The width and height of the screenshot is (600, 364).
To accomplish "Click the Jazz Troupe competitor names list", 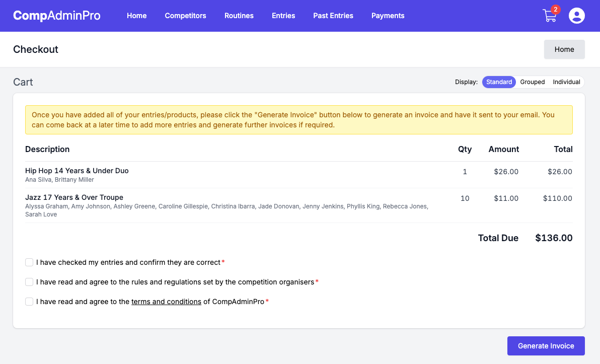I will [x=227, y=210].
